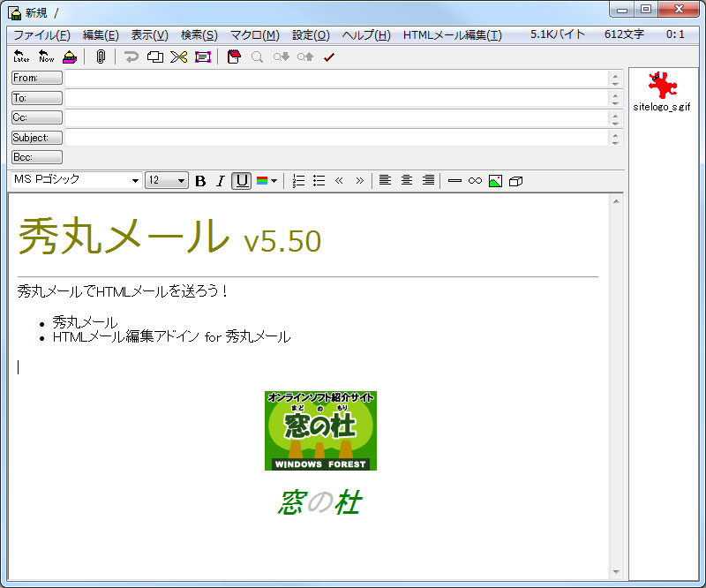
Task: Toggle italic text formatting
Action: (x=220, y=180)
